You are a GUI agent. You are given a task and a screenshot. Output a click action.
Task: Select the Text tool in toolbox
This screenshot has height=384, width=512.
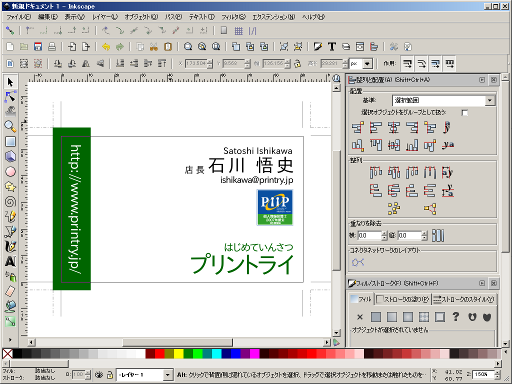pos(10,261)
